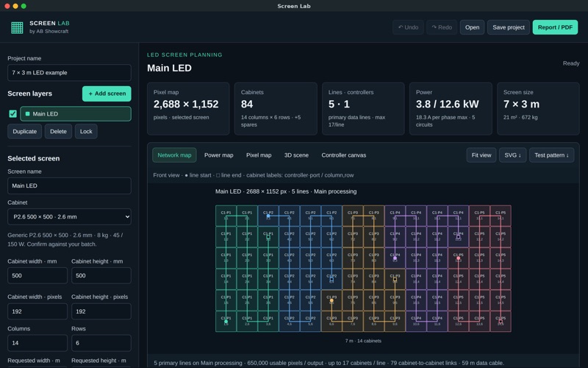Open the Controller canvas tab
Screen dimensions: 588x368
[344, 155]
